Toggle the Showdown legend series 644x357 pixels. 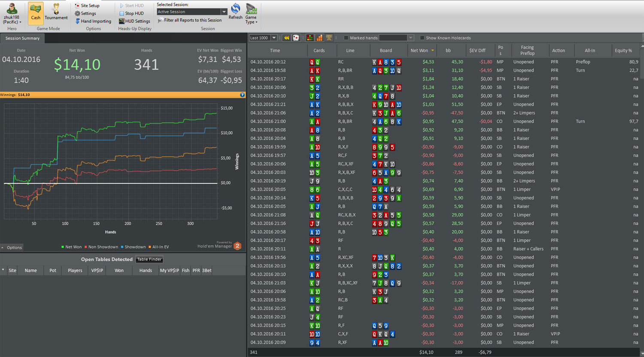point(133,247)
